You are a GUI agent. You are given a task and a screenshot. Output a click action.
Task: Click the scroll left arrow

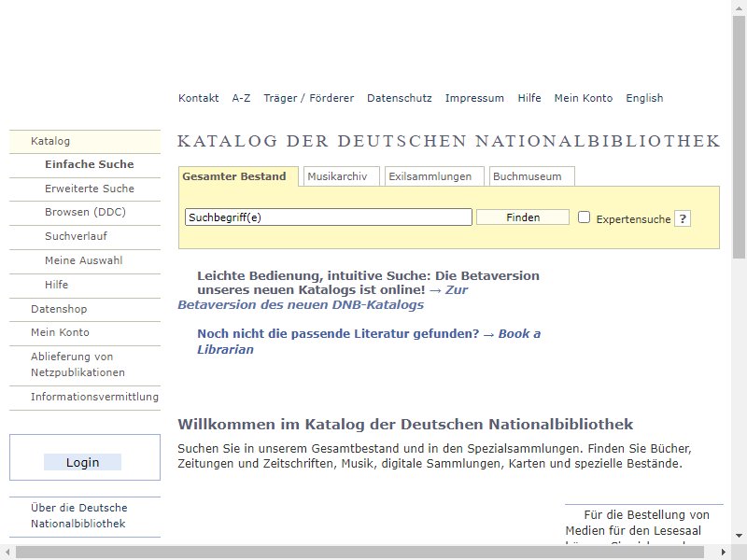click(7, 553)
